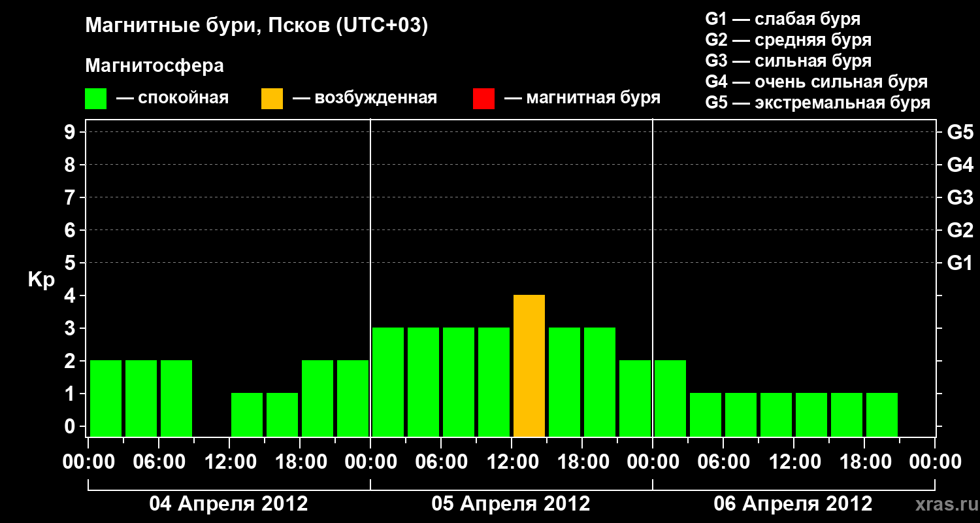Viewport: 980px width, 523px height.
Task: Click the '06 Апреля 2012' date label
Action: pos(793,503)
